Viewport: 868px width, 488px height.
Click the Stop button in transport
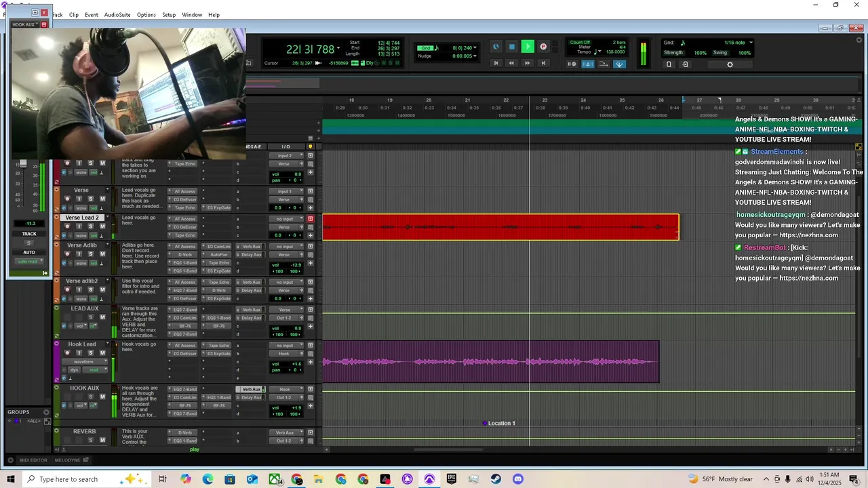coord(512,47)
